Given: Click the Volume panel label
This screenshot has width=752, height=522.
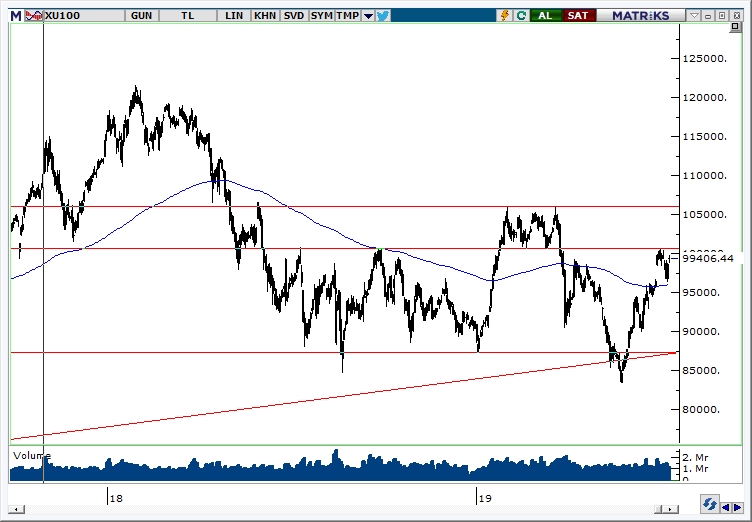Looking at the screenshot, I should click(32, 455).
